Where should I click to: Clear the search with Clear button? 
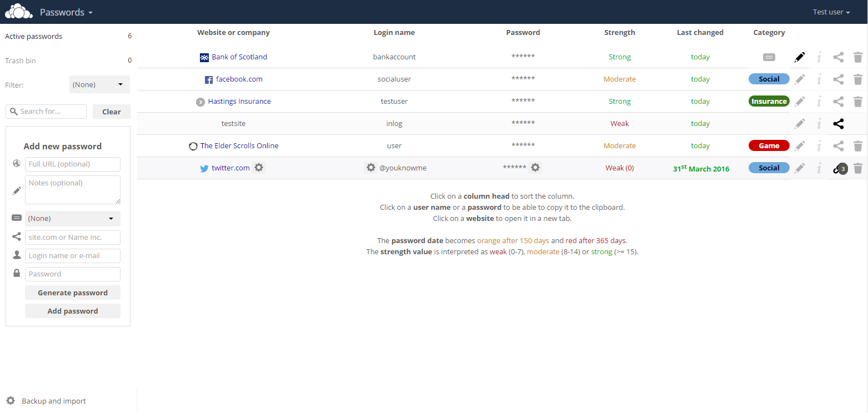112,112
